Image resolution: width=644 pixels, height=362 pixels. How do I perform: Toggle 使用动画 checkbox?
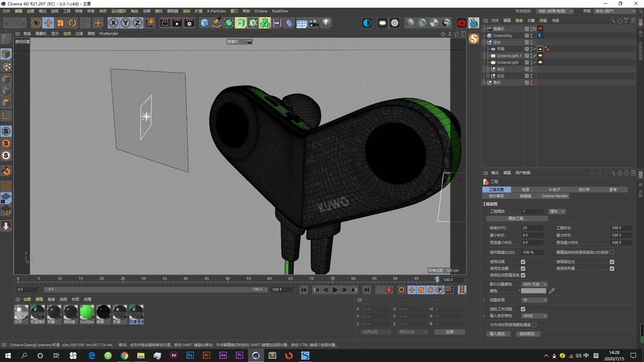point(523,262)
